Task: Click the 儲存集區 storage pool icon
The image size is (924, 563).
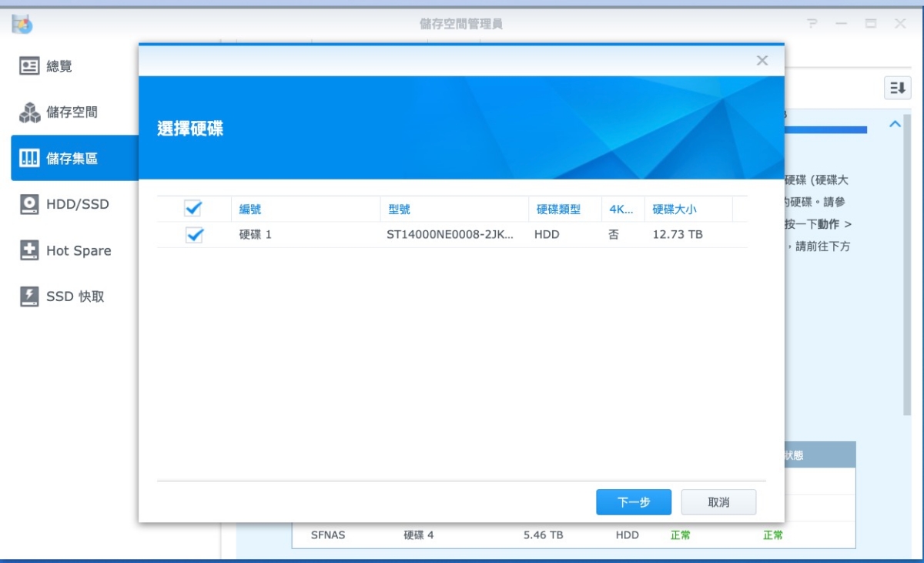Action: point(29,159)
